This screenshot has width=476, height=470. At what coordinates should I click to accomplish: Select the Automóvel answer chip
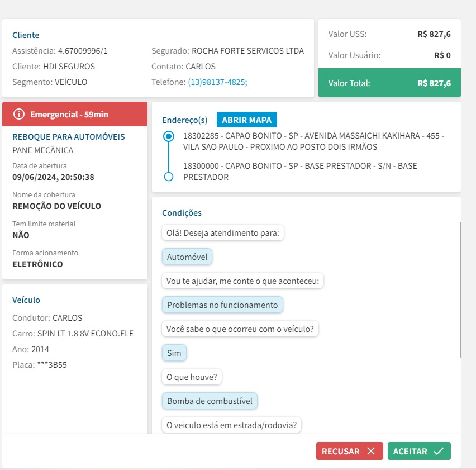[x=187, y=257]
